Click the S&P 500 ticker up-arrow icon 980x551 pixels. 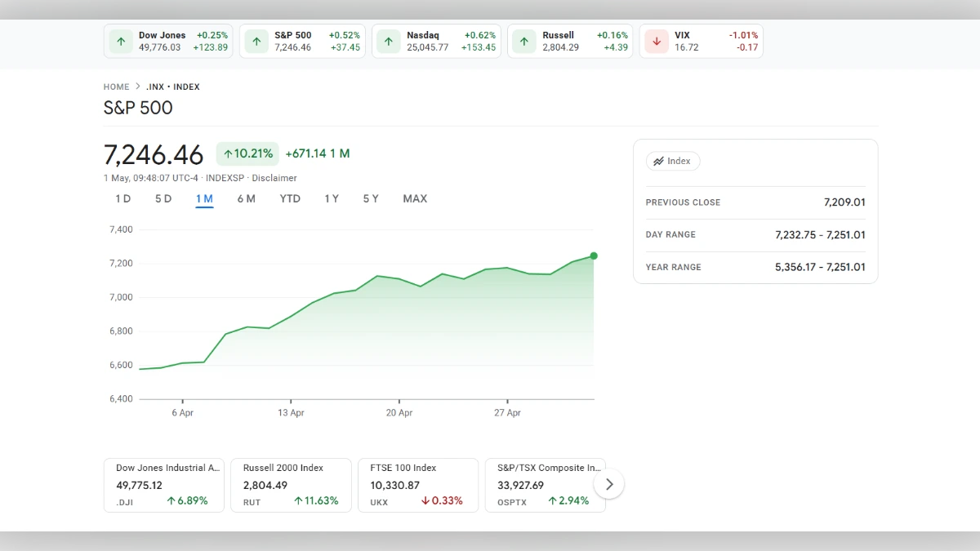(256, 41)
